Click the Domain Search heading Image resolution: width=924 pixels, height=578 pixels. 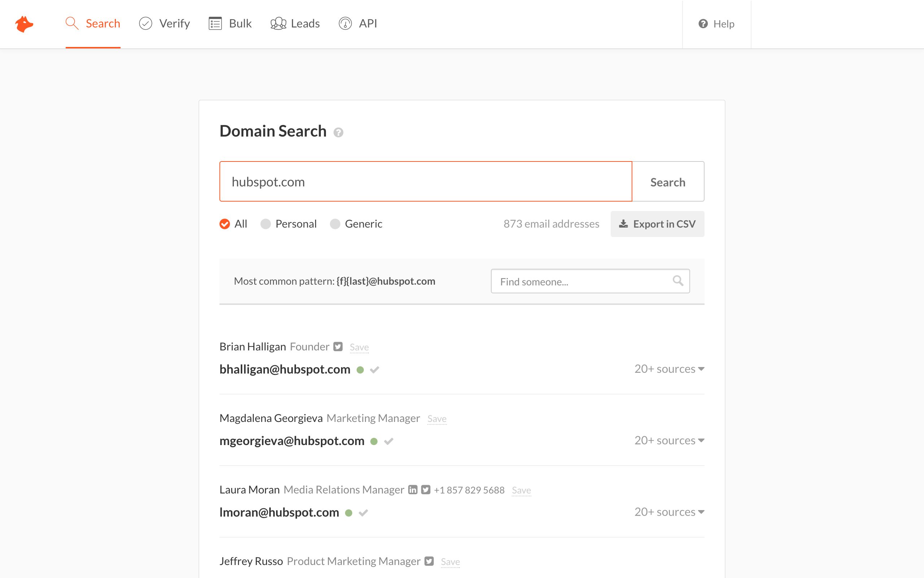click(x=273, y=131)
